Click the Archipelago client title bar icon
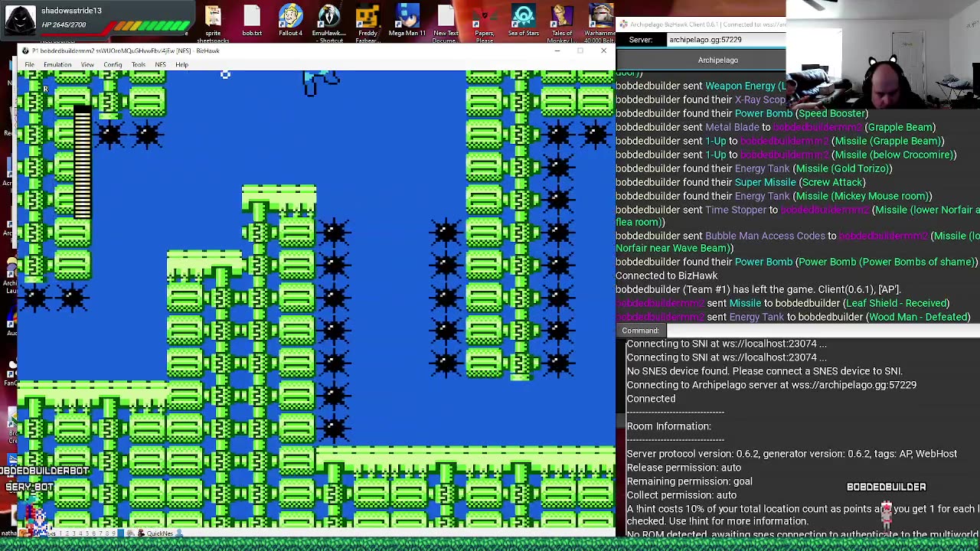 623,24
